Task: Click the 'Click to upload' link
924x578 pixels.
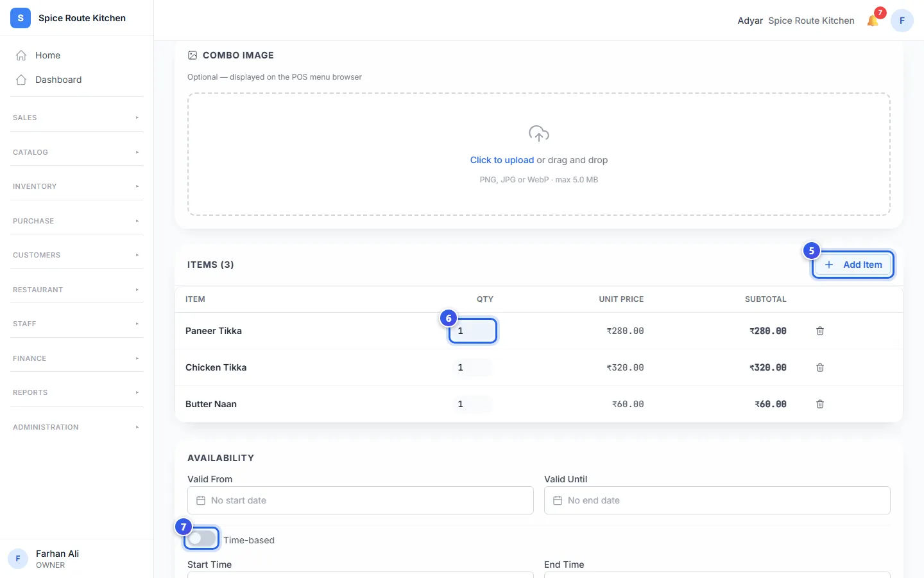Action: (502, 160)
